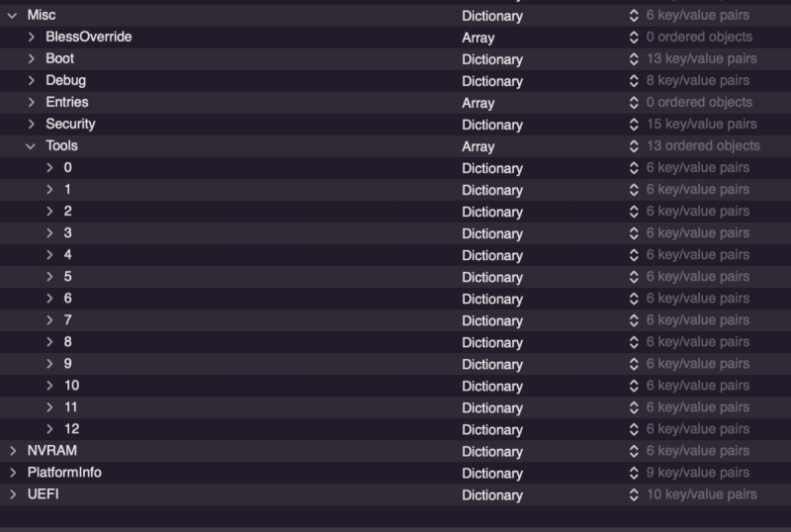The height and width of the screenshot is (532, 791).
Task: Expand the NVRAM section
Action: (x=12, y=451)
